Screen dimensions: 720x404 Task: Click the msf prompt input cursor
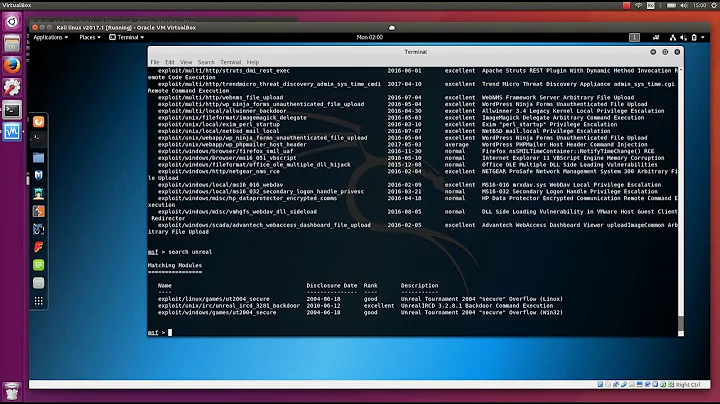tap(170, 332)
